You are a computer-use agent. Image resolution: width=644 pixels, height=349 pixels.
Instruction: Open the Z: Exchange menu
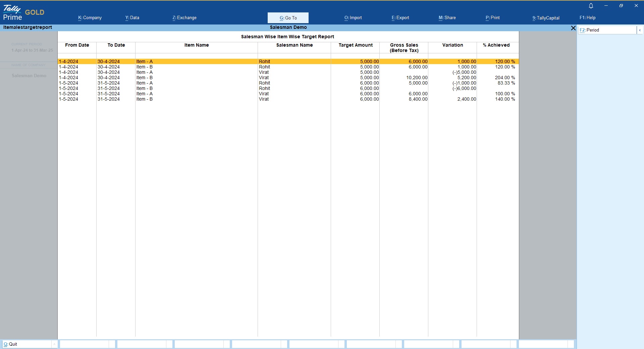point(184,18)
